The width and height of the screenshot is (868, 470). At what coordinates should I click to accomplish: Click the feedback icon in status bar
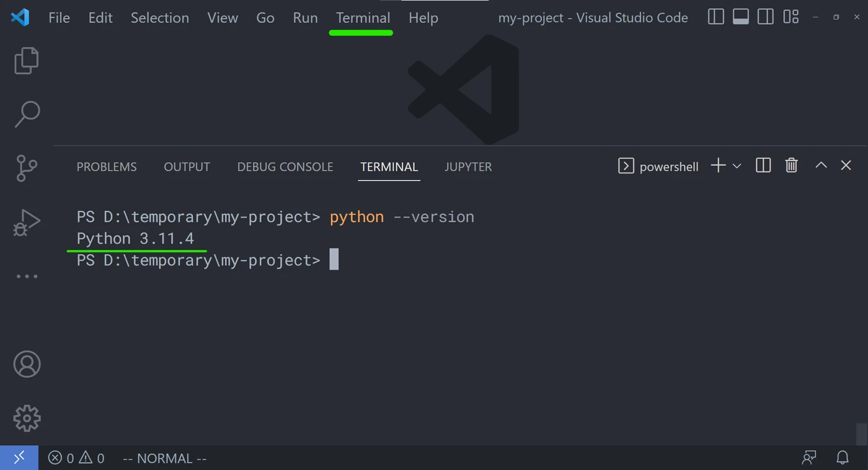coord(809,458)
